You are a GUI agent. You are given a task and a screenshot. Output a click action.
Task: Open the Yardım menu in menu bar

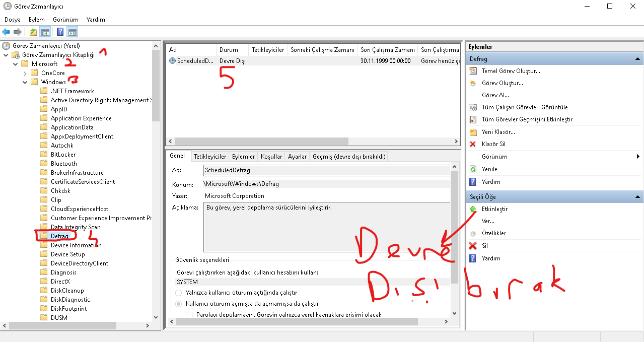pos(96,19)
